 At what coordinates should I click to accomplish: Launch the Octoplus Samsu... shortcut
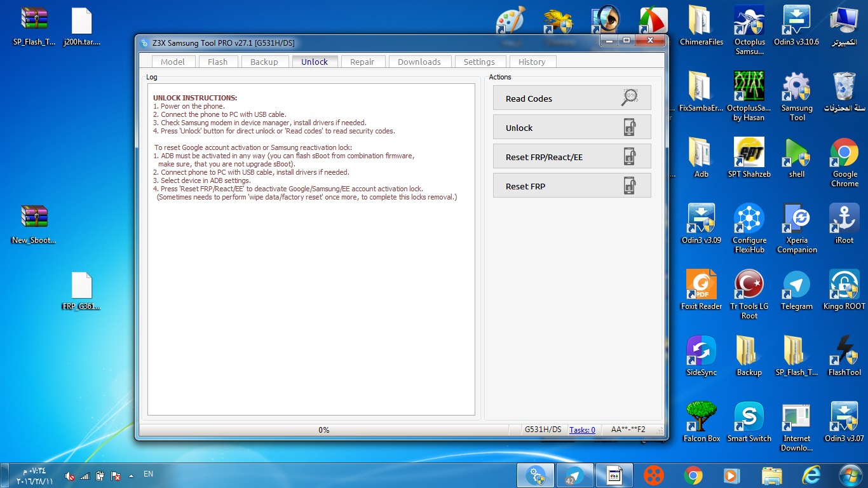pyautogui.click(x=749, y=30)
